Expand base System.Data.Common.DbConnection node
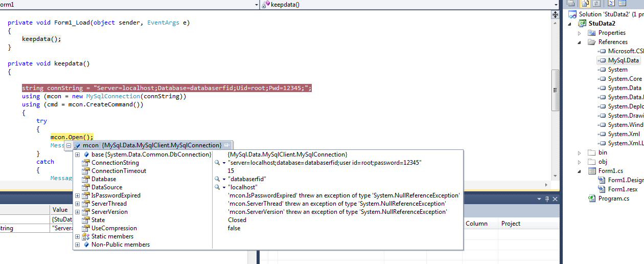This screenshot has width=644, height=264. pyautogui.click(x=77, y=155)
